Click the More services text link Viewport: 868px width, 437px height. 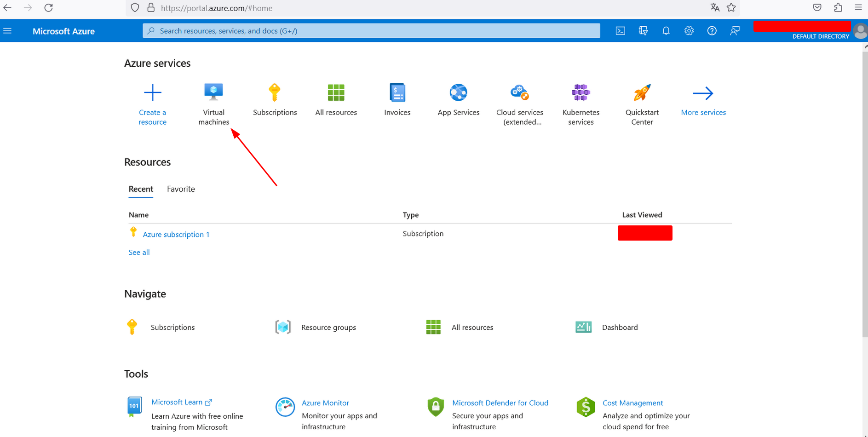click(703, 113)
